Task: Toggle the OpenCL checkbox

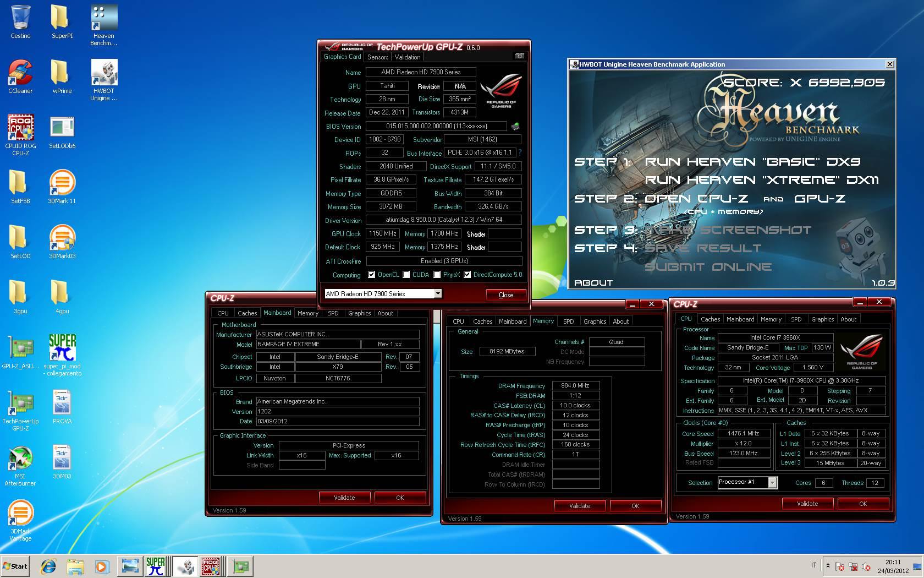Action: click(x=372, y=275)
